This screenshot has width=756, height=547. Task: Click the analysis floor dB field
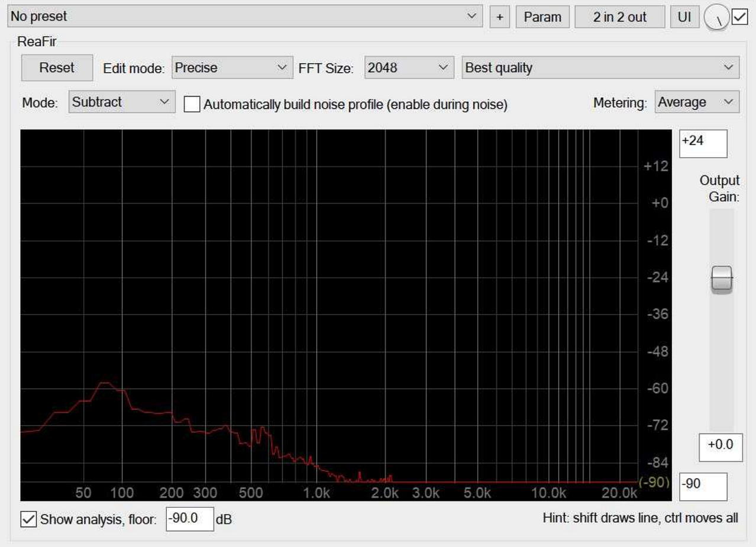(189, 519)
